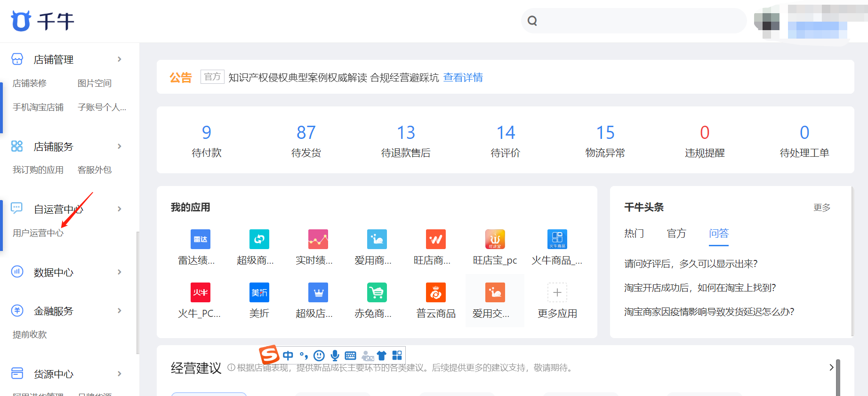Open 店铺装修 in sidebar

(x=30, y=83)
